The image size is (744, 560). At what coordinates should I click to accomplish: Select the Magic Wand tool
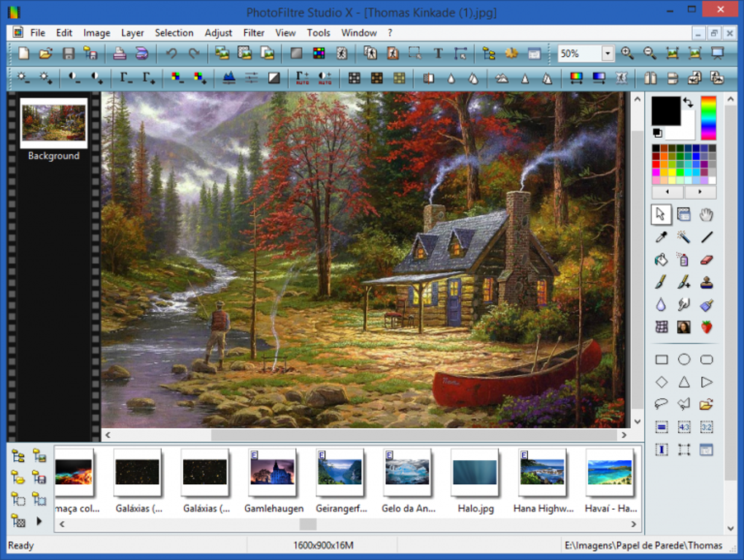click(684, 236)
